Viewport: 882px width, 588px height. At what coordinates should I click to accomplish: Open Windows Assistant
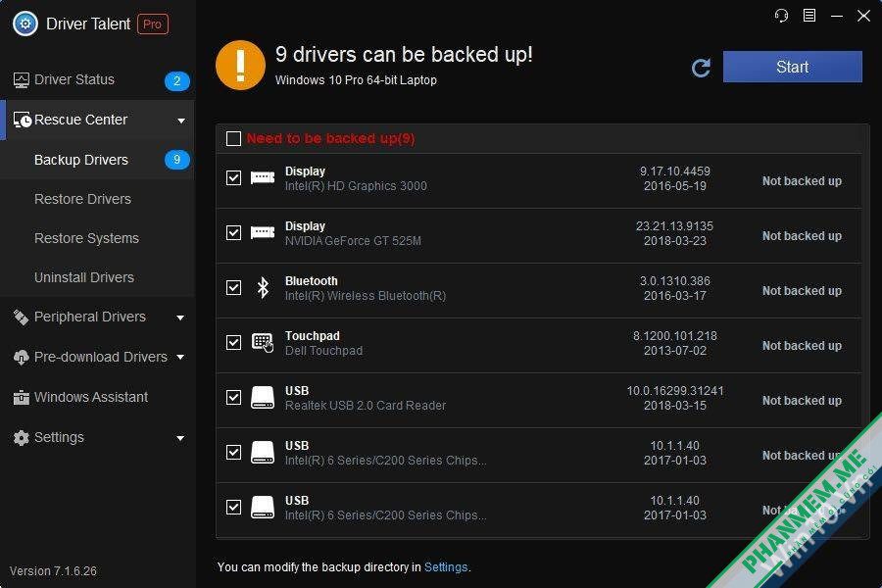(x=97, y=397)
